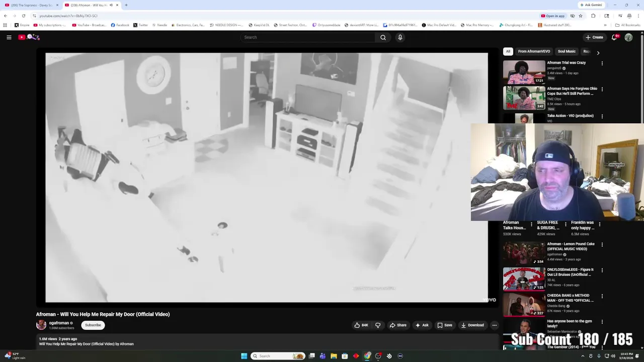The width and height of the screenshot is (644, 362).
Task: Open Chrome apps grid in bookmarks bar
Action: click(5, 25)
